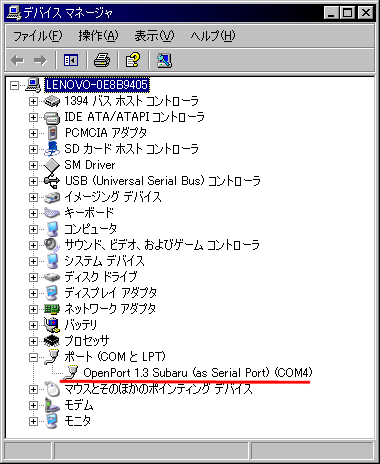Image resolution: width=380 pixels, height=464 pixels.
Task: Click the disk drive icon
Action: coord(52,277)
